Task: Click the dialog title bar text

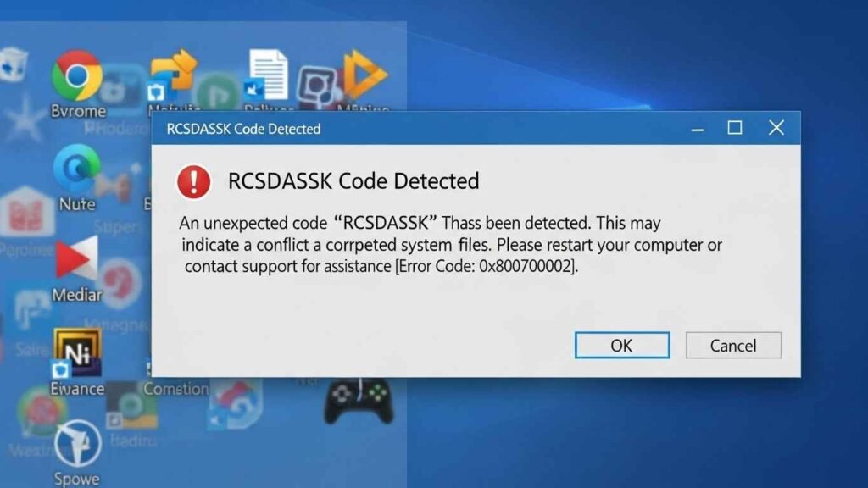Action: pyautogui.click(x=243, y=129)
